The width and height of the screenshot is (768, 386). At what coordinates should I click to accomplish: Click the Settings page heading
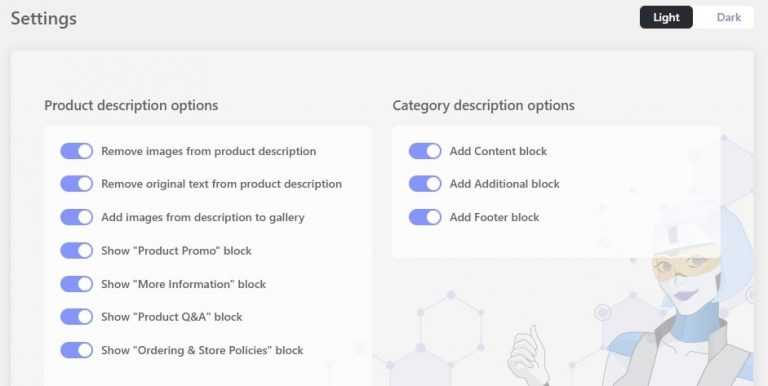pos(44,18)
